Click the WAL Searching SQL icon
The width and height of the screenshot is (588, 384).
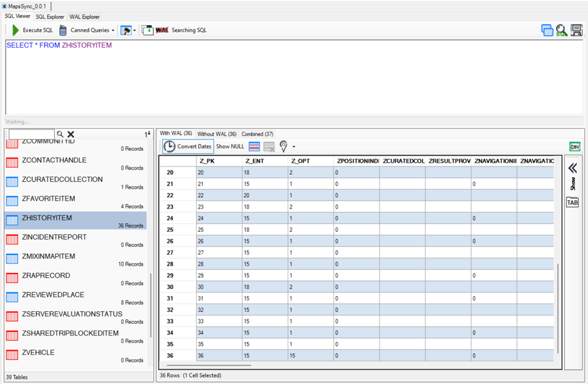[x=162, y=30]
